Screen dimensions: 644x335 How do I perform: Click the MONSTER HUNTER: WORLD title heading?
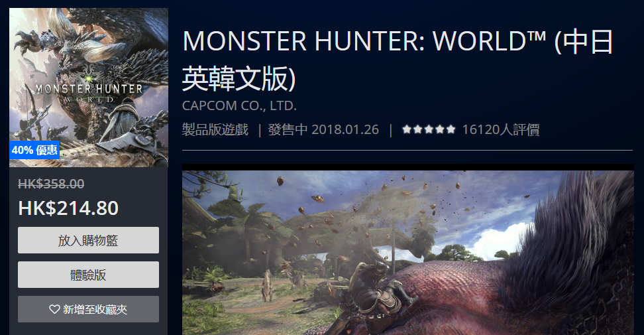tap(398, 60)
